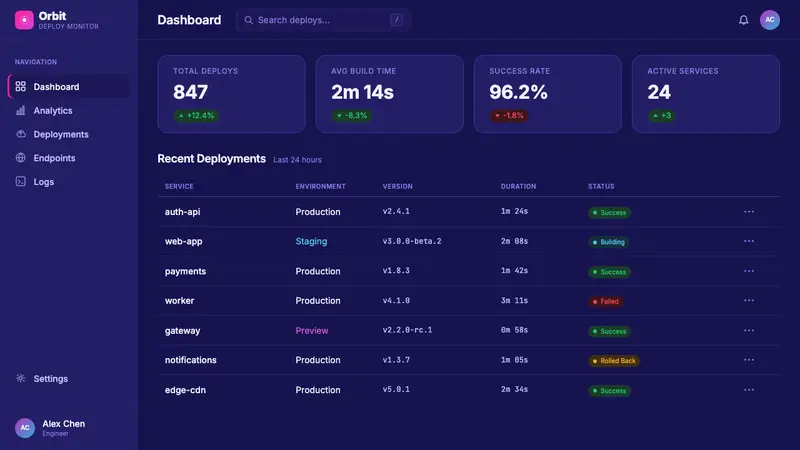Click the Settings gear icon
The image size is (800, 450).
click(20, 379)
